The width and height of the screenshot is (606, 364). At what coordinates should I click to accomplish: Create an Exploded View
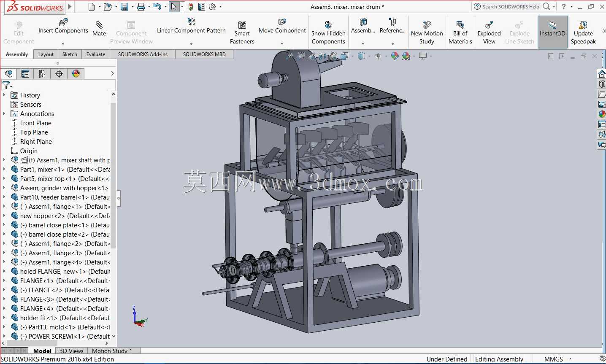coord(489,33)
